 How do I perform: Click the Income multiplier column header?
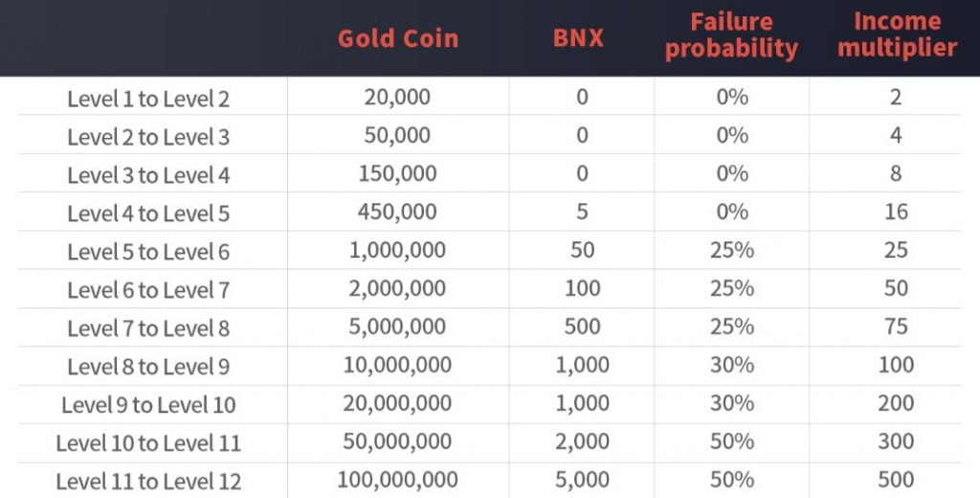click(x=897, y=35)
